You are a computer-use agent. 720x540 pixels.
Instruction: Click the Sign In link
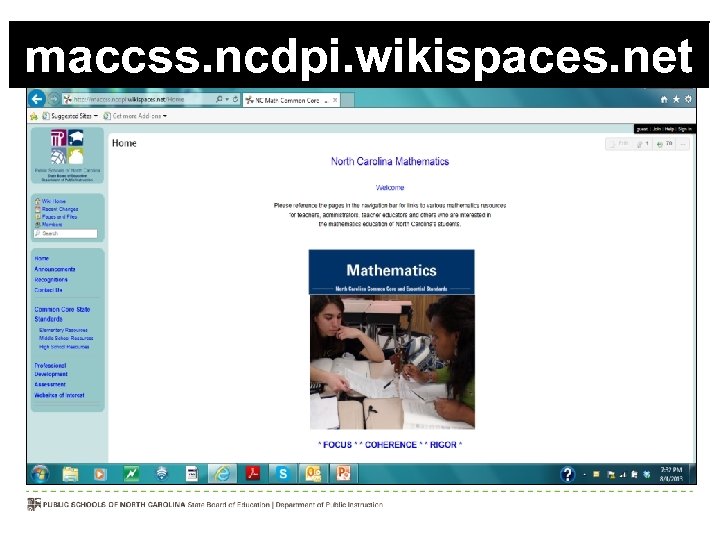tap(684, 129)
